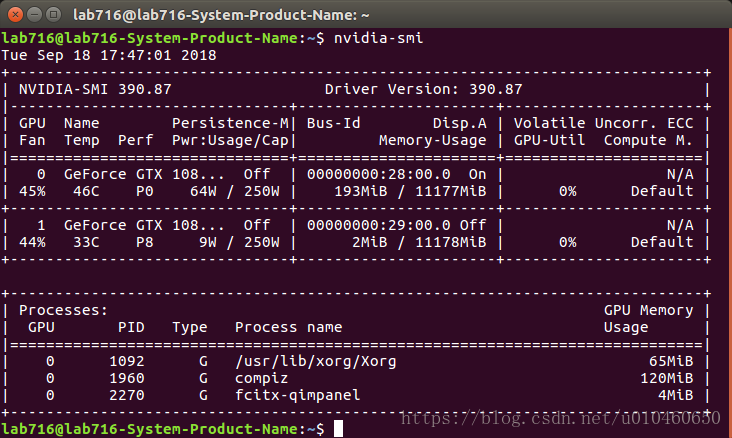Click fan speed 45%
The image size is (732, 438).
pos(33,191)
